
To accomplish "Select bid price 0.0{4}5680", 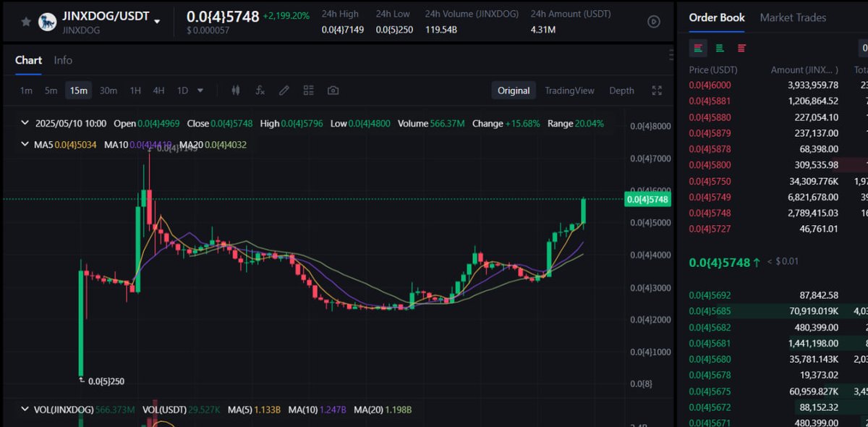I will click(710, 359).
